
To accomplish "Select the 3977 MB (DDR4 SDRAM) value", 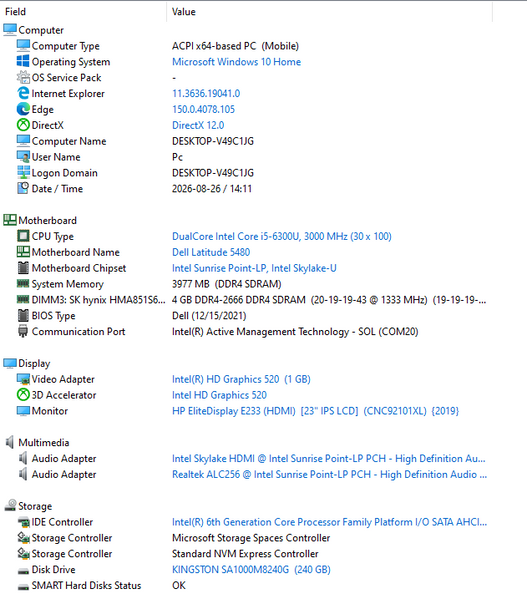I will (227, 284).
